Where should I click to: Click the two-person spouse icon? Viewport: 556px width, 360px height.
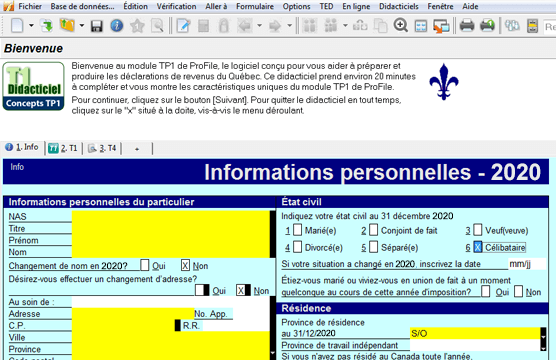(x=310, y=26)
